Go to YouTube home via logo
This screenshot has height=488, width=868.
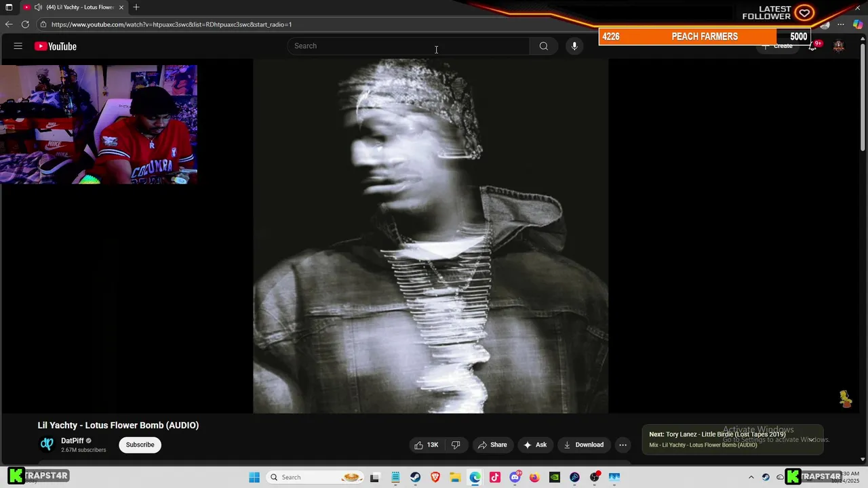click(x=56, y=46)
